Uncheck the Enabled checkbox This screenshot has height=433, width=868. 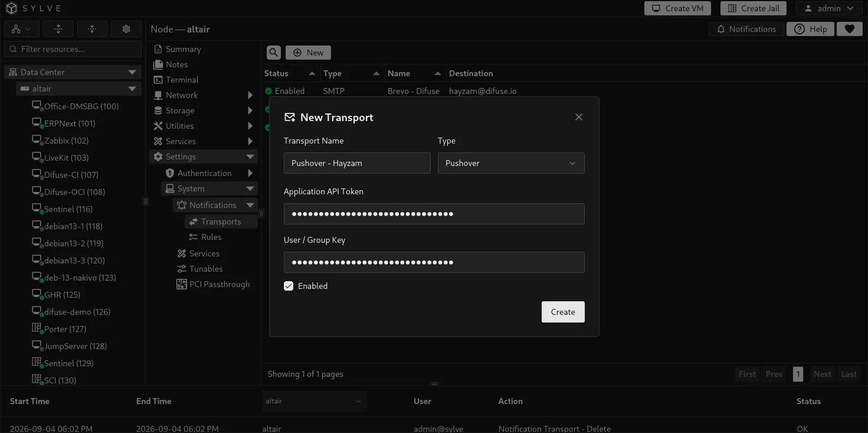289,286
